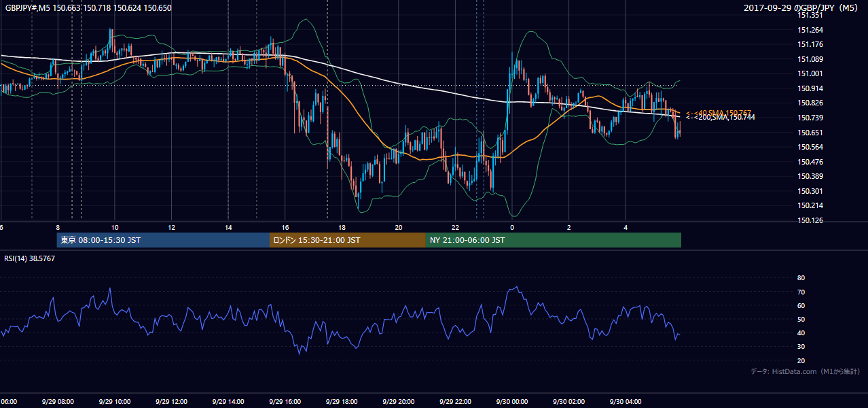Click price axis label 150.826
This screenshot has height=408, width=868.
click(x=811, y=103)
